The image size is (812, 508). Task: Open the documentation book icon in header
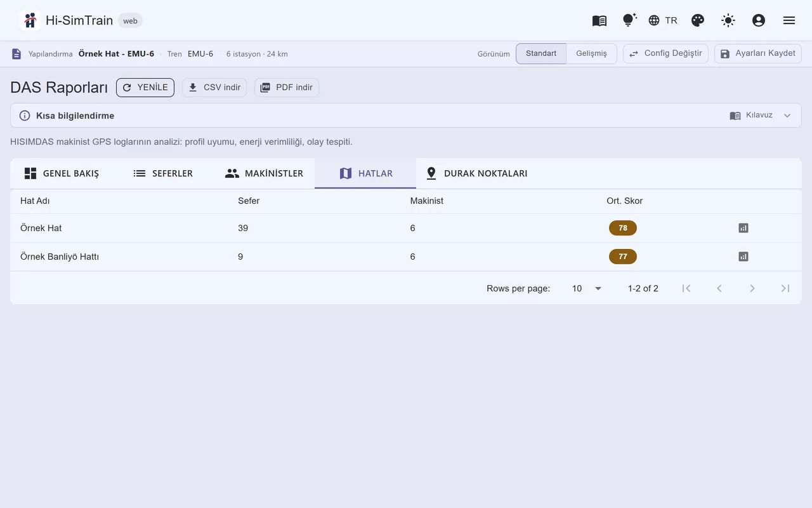click(x=599, y=20)
